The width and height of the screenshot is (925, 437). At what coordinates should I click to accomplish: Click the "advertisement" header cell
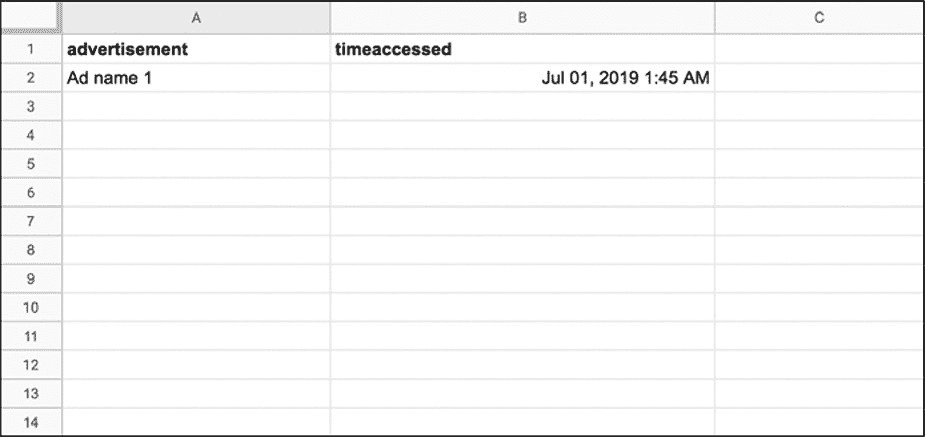click(x=196, y=49)
